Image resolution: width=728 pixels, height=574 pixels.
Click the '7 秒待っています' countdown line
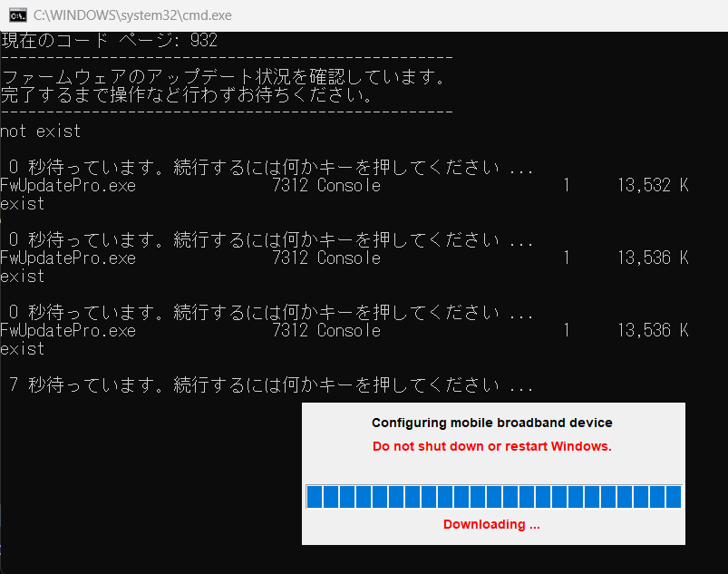coord(270,385)
